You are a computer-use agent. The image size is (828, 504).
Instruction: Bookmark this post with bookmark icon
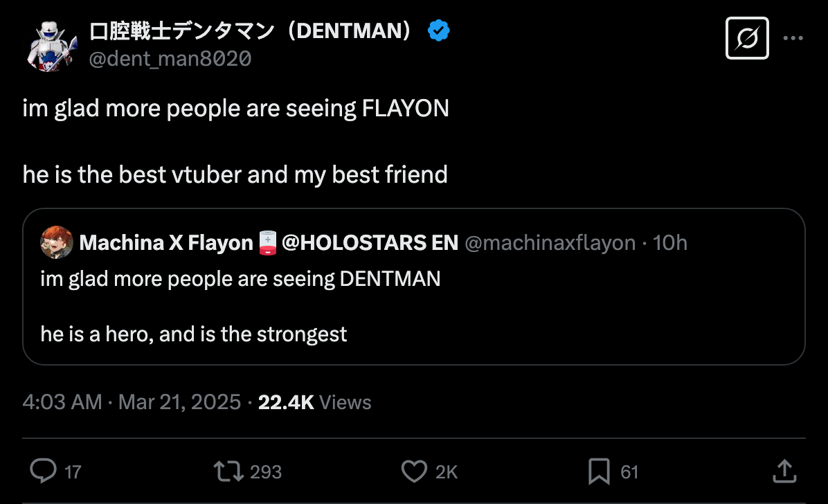point(598,471)
